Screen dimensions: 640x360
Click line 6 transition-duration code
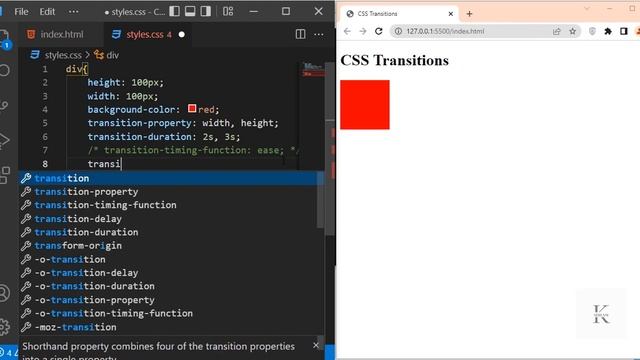click(x=164, y=137)
